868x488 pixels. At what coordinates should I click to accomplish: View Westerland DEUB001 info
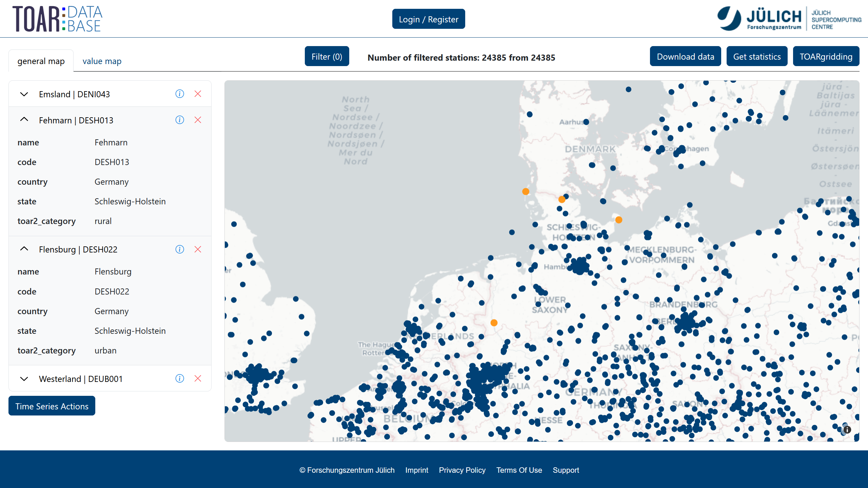pyautogui.click(x=180, y=379)
